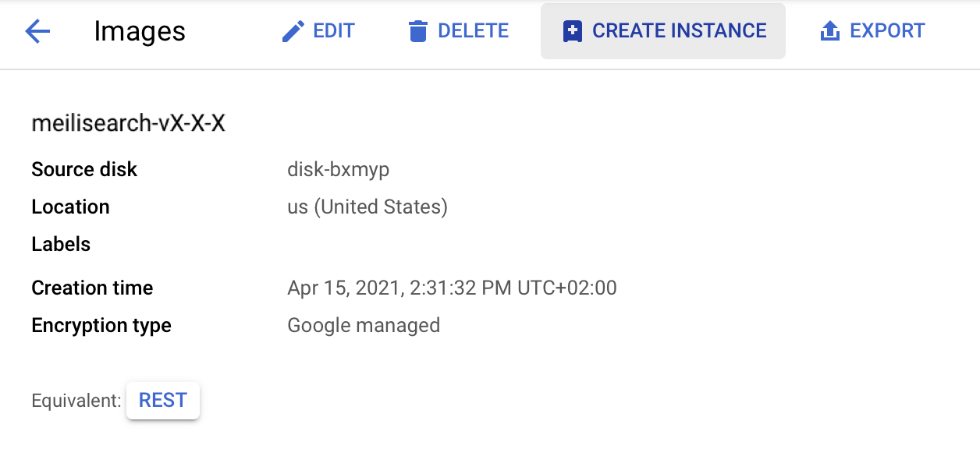This screenshot has height=463, width=980.
Task: Click the CREATE INSTANCE button
Action: (x=662, y=30)
